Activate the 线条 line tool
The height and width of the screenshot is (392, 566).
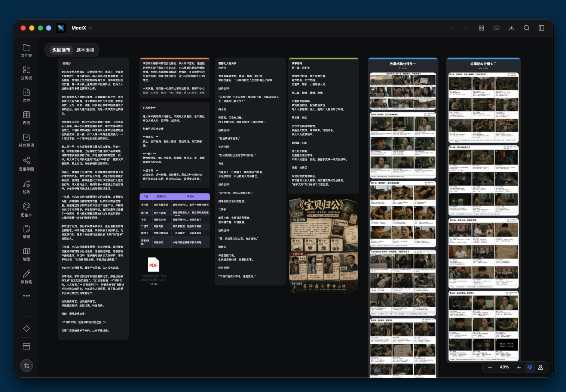click(26, 187)
